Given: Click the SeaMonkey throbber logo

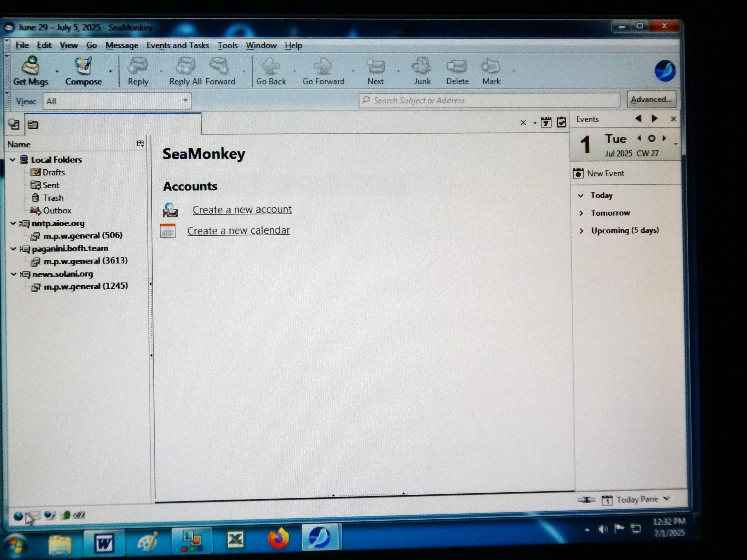Looking at the screenshot, I should pyautogui.click(x=665, y=71).
